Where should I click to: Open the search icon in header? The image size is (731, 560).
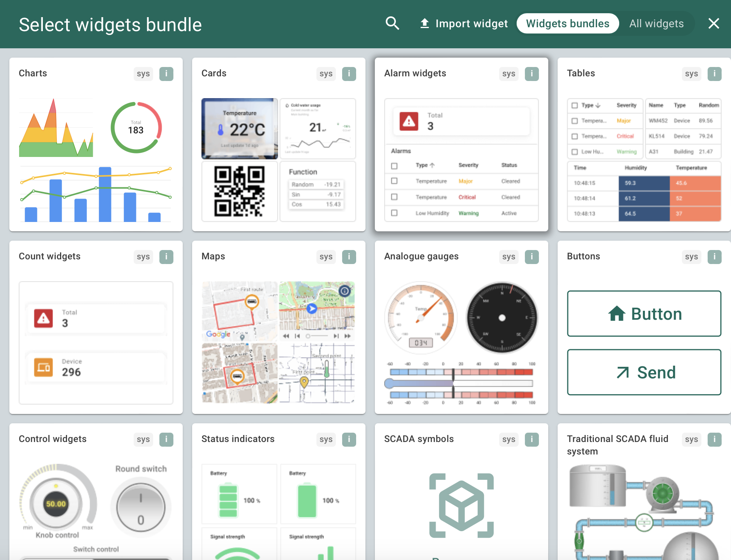pos(392,23)
